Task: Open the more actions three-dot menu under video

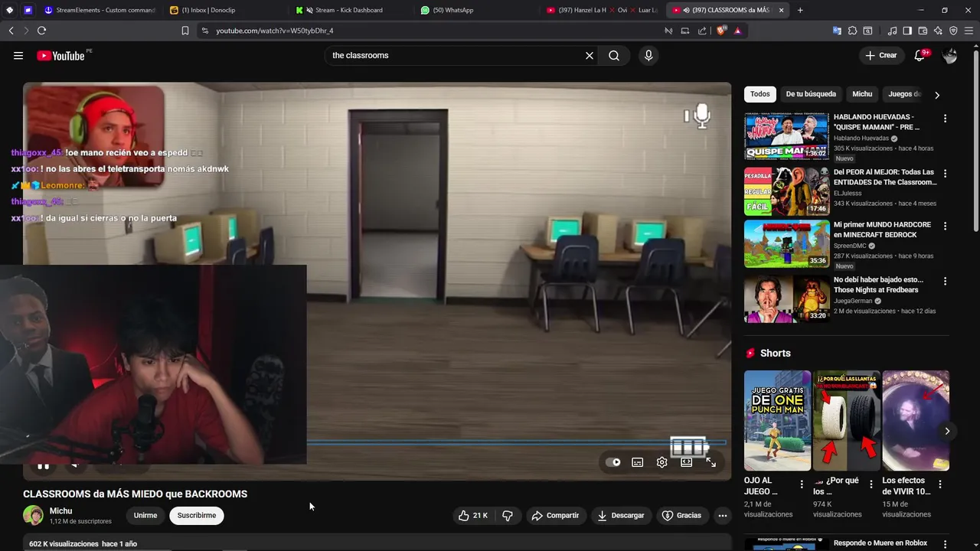Action: 722,516
